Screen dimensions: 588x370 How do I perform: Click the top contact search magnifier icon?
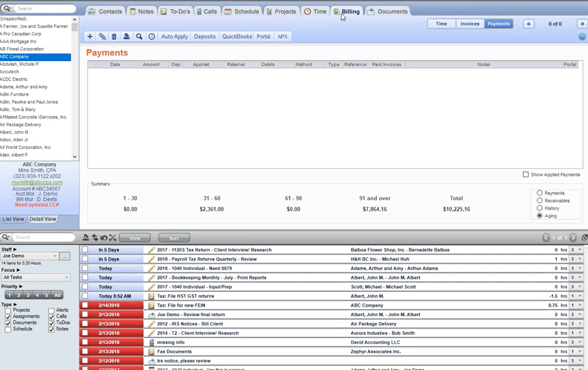point(7,8)
